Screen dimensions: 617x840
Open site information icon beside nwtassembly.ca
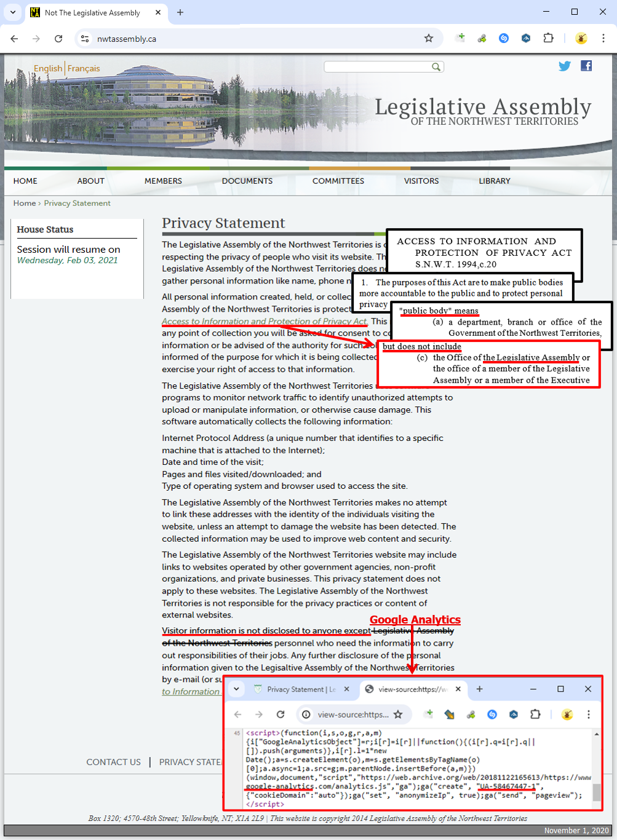pos(85,38)
